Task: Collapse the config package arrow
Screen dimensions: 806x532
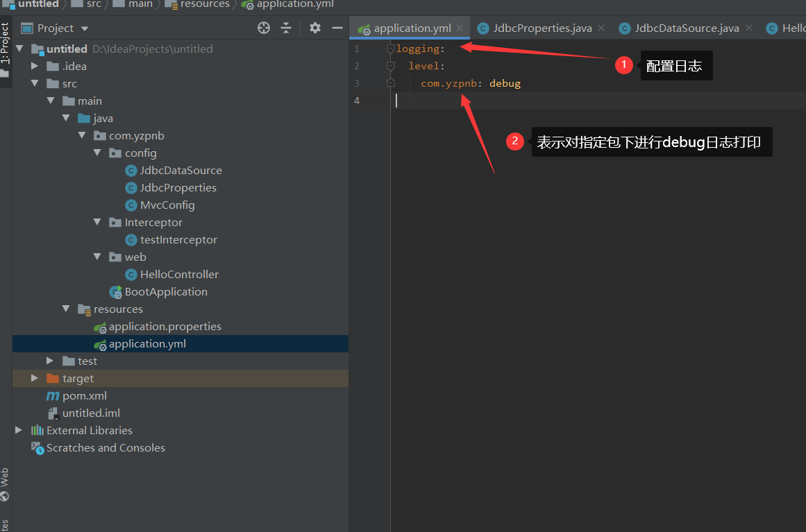Action: 97,153
